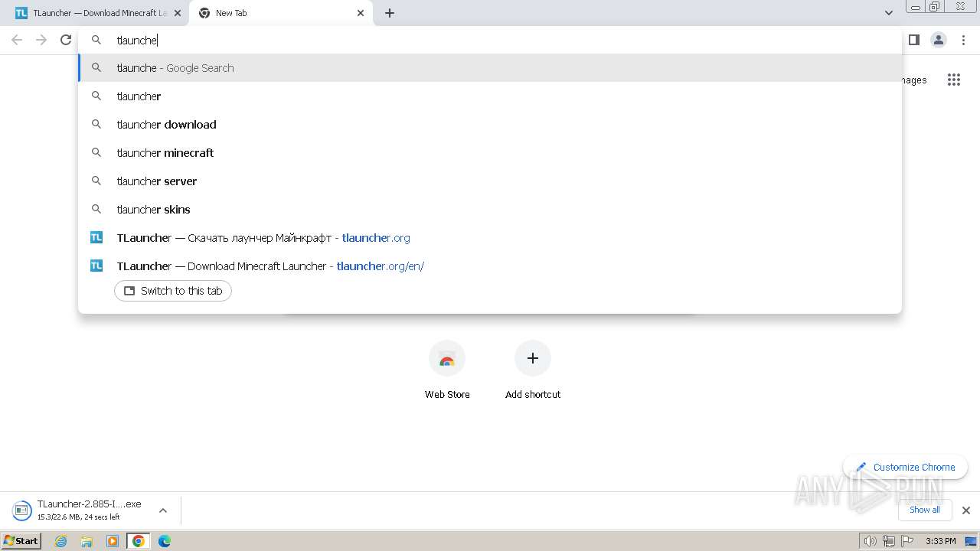This screenshot has height=551, width=980.
Task: Open the Google apps grid icon
Action: pos(953,80)
